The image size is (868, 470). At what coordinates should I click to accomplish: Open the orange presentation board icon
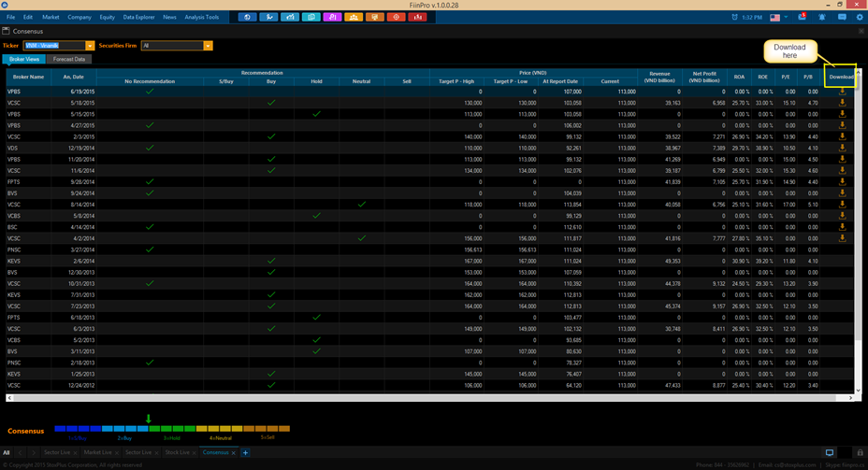375,17
